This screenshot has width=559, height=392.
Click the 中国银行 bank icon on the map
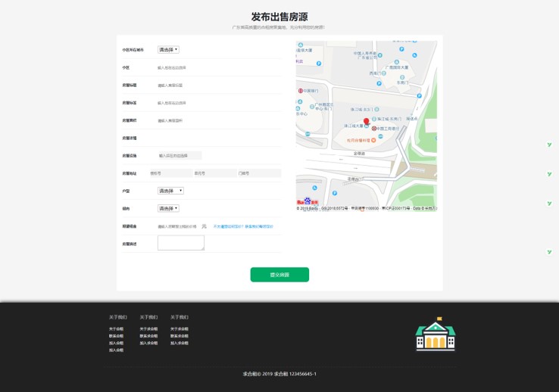[x=301, y=91]
